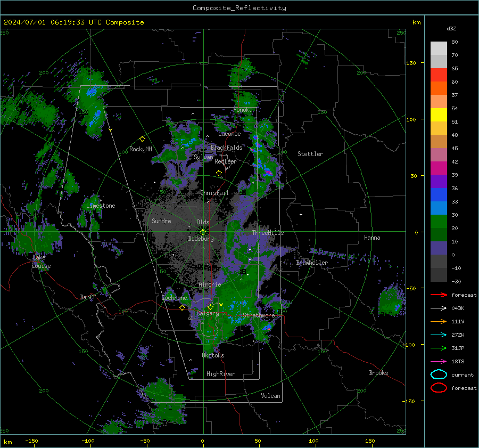
Task: Click the magenta 18TS arrow icon
Action: (439, 362)
